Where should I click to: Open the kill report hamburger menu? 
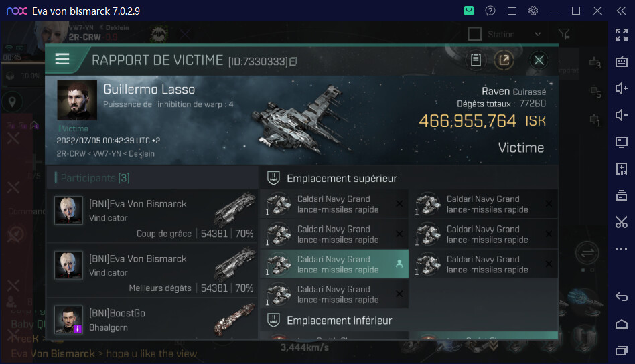pos(62,59)
